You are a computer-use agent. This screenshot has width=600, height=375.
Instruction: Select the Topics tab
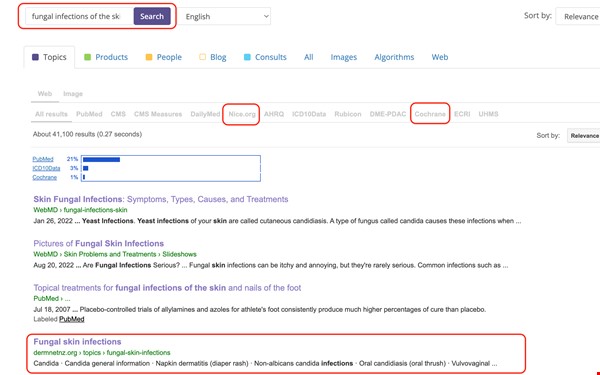click(x=49, y=57)
